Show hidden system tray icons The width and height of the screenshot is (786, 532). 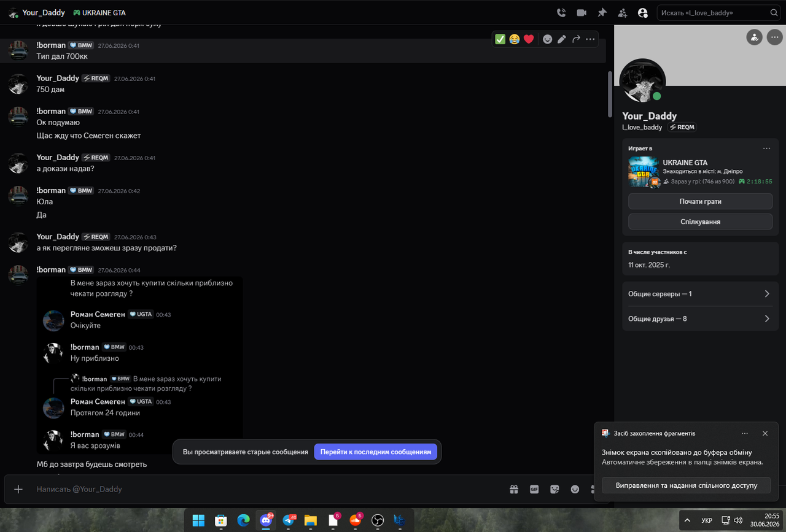687,520
